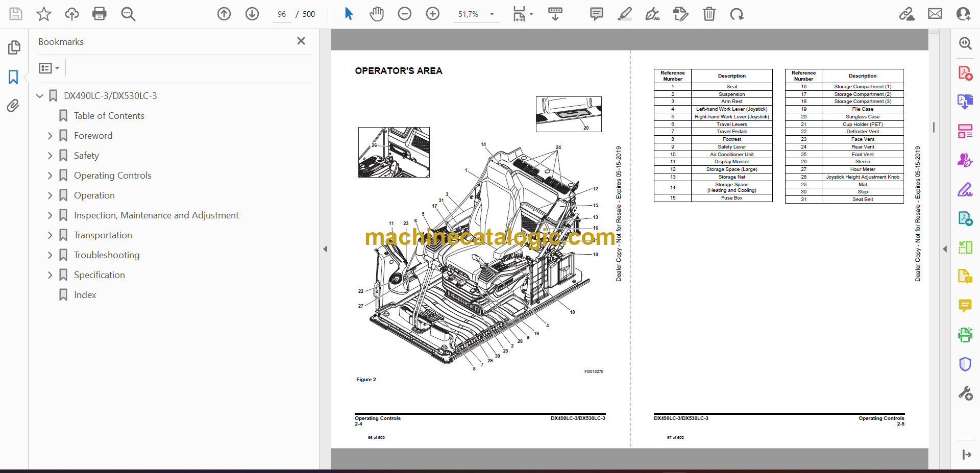Expand the Specification bookmark
This screenshot has height=473, width=980.
point(50,275)
